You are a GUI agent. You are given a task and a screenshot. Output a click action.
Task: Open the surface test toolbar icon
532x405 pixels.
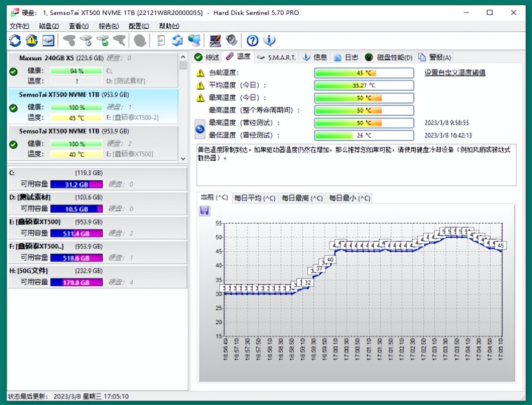tap(215, 40)
